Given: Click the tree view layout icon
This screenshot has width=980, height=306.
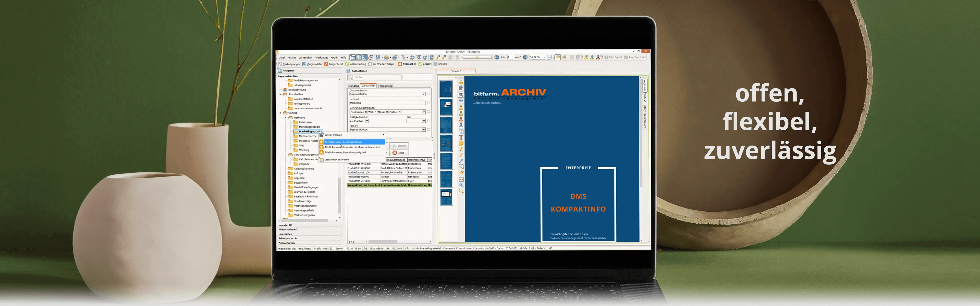Looking at the screenshot, I should pos(353,57).
